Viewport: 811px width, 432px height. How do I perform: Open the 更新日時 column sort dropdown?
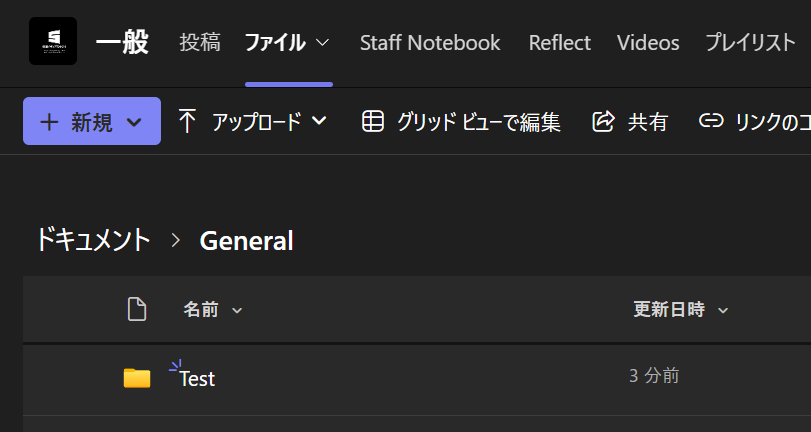click(x=722, y=311)
